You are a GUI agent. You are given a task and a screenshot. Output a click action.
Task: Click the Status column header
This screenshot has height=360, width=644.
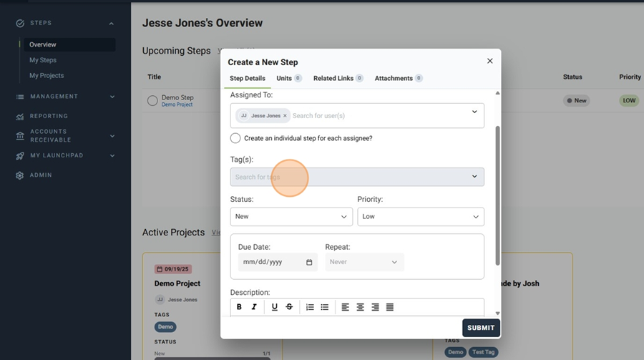[572, 77]
